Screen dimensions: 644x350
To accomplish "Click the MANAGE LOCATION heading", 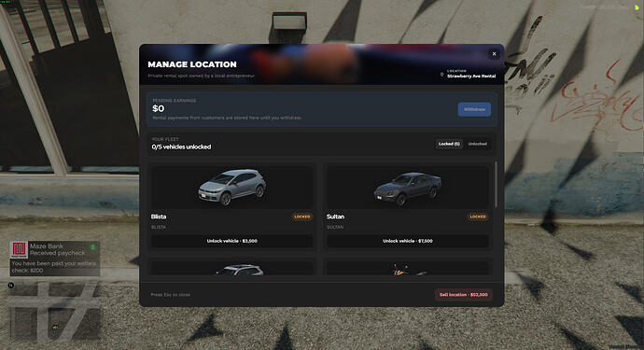I will (192, 64).
